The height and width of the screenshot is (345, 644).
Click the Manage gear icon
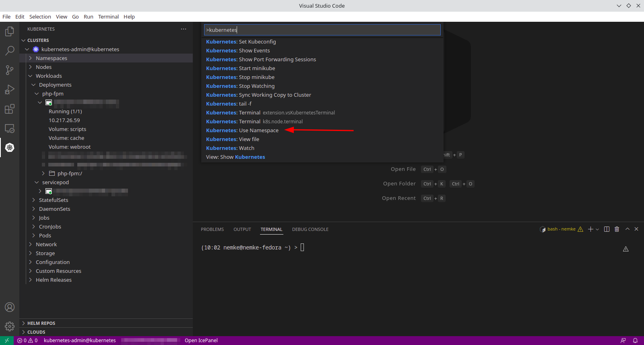tap(10, 326)
